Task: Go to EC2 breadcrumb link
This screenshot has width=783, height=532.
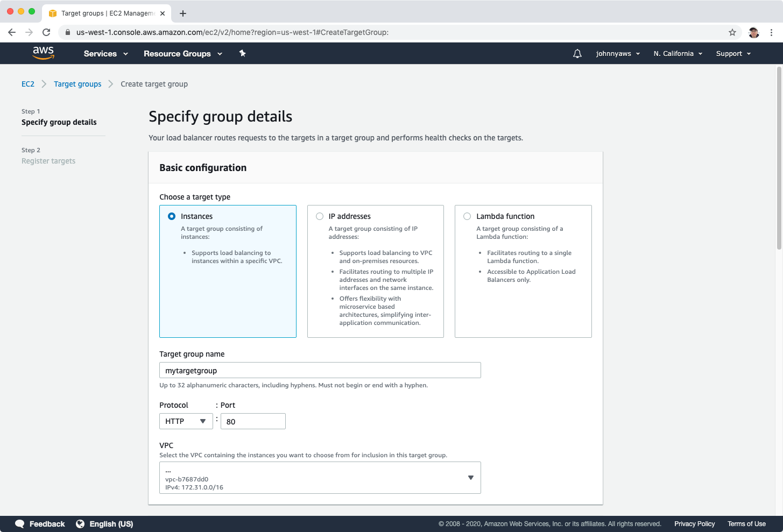Action: pyautogui.click(x=28, y=84)
